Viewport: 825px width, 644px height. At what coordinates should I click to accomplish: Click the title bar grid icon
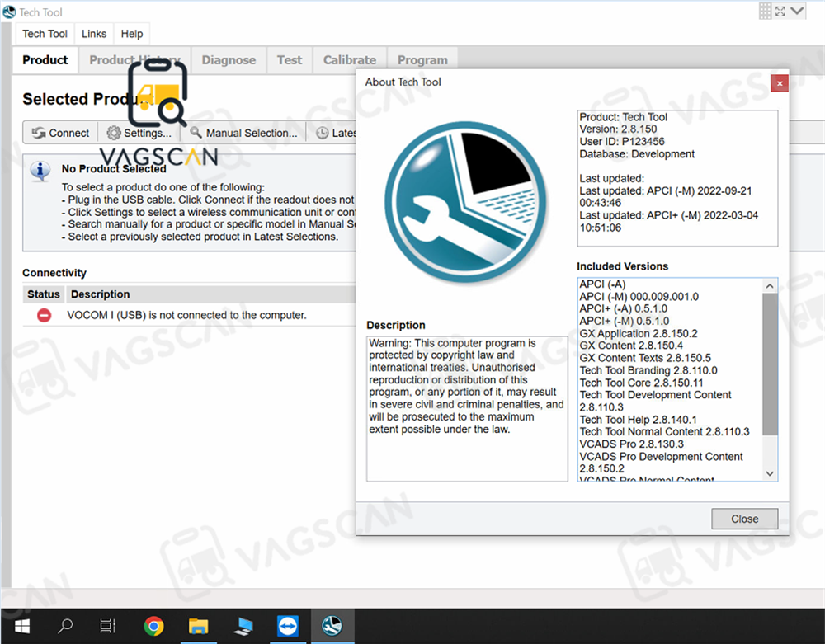765,11
